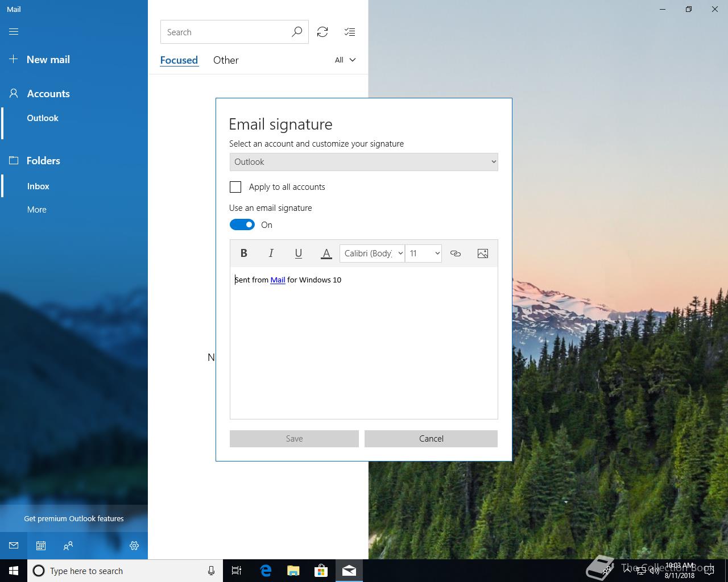The height and width of the screenshot is (582, 728).
Task: Click the Mail hyperlink in signature text
Action: [x=278, y=280]
